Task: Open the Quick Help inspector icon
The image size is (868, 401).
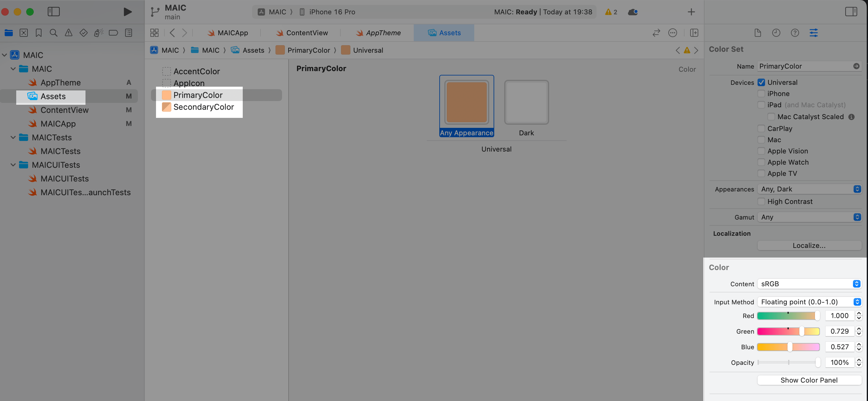Action: point(795,33)
